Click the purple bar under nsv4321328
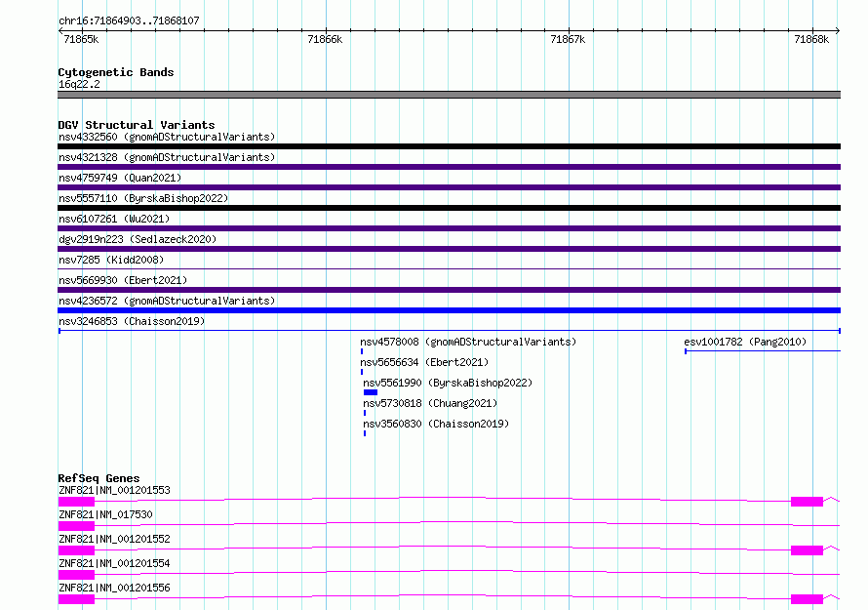This screenshot has width=868, height=610. 449,167
